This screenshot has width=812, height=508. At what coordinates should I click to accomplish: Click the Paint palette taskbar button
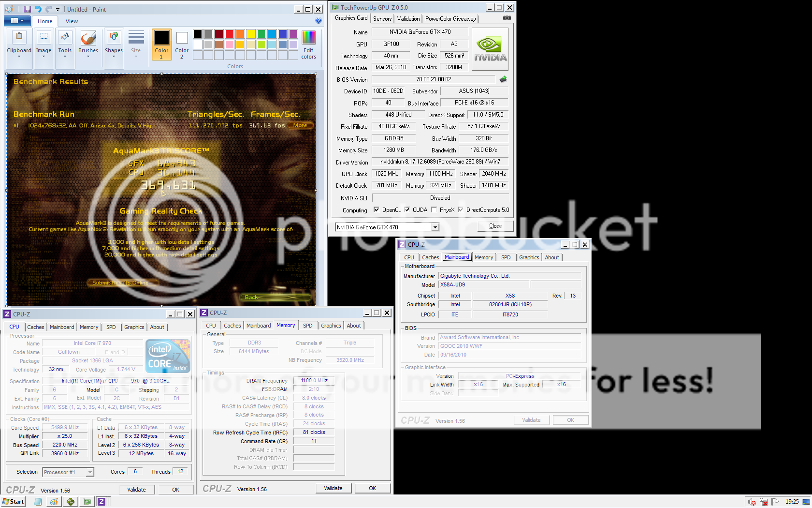click(x=54, y=502)
